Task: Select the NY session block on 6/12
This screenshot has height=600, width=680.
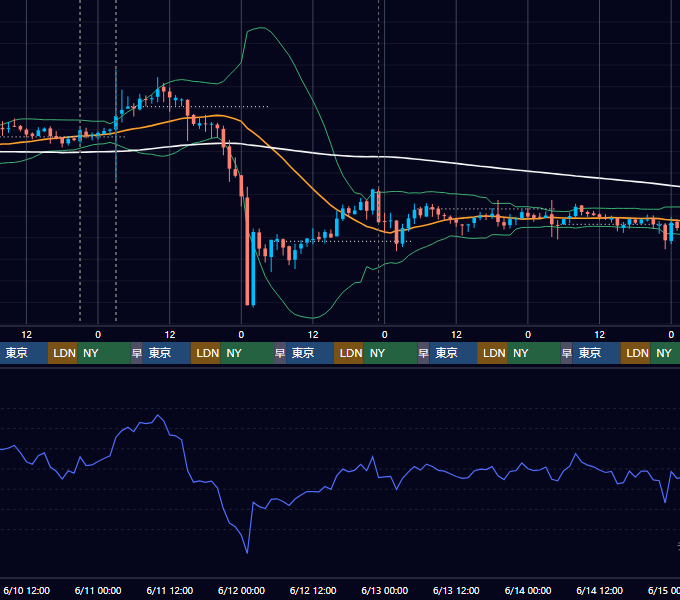Action: pos(390,353)
